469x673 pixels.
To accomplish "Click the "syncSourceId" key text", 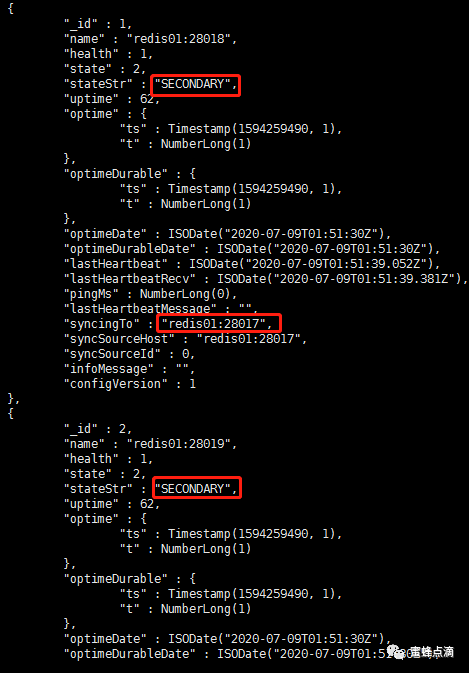I will point(112,354).
